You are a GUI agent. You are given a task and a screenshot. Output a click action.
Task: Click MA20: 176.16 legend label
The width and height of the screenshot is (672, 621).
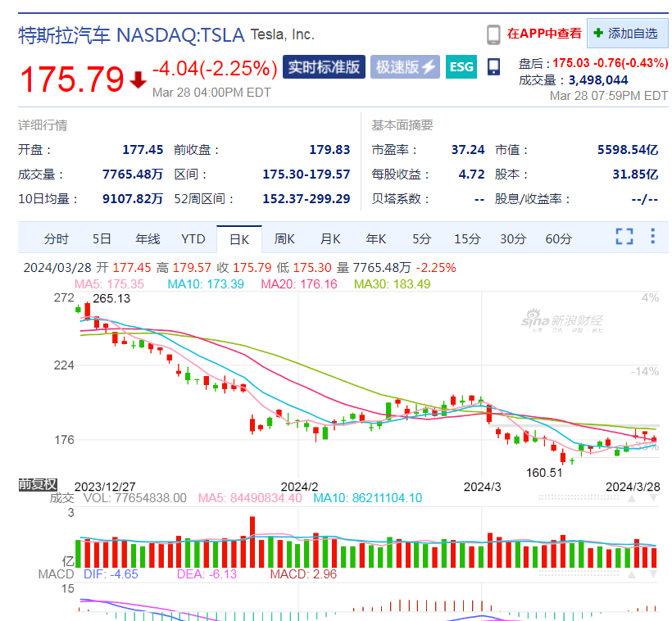point(299,284)
